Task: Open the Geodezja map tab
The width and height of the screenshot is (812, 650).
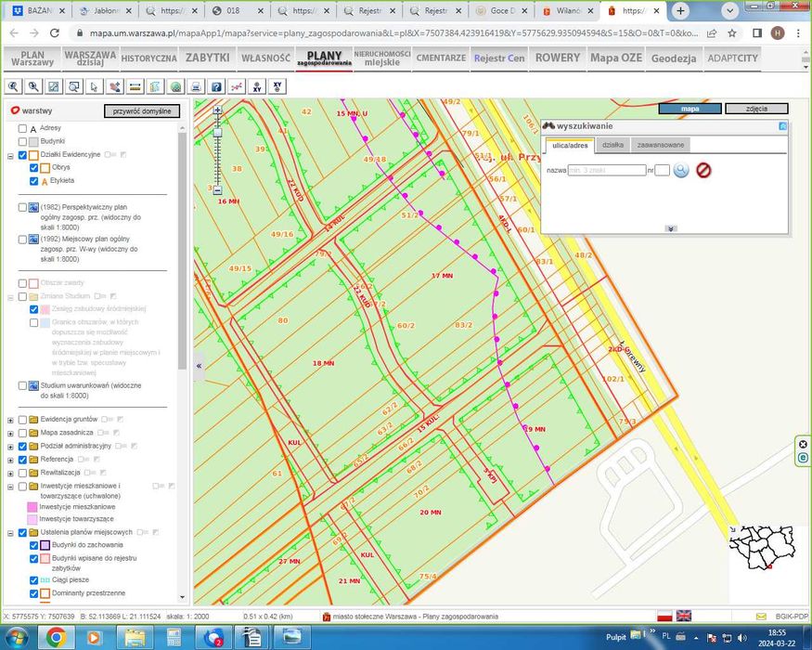Action: (x=673, y=58)
